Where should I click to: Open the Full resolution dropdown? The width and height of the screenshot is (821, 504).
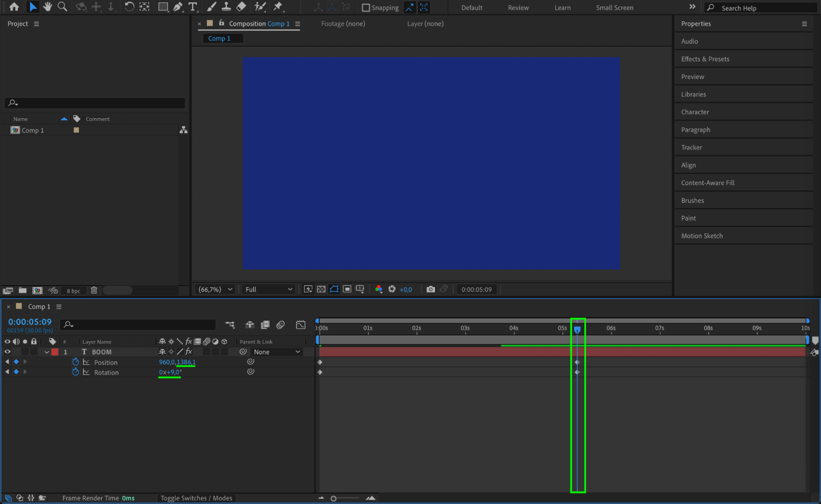tap(269, 290)
